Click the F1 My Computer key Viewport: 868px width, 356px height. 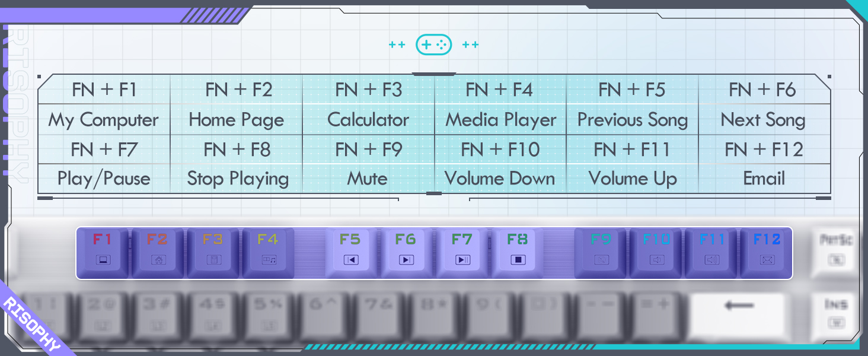coord(103,252)
